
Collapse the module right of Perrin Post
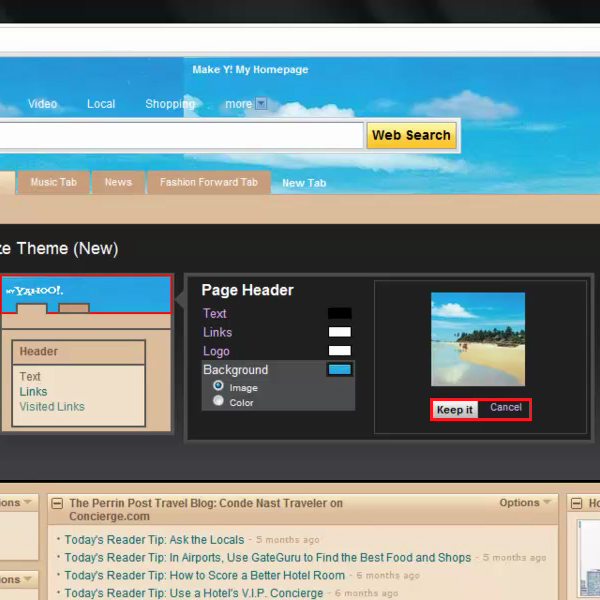576,503
